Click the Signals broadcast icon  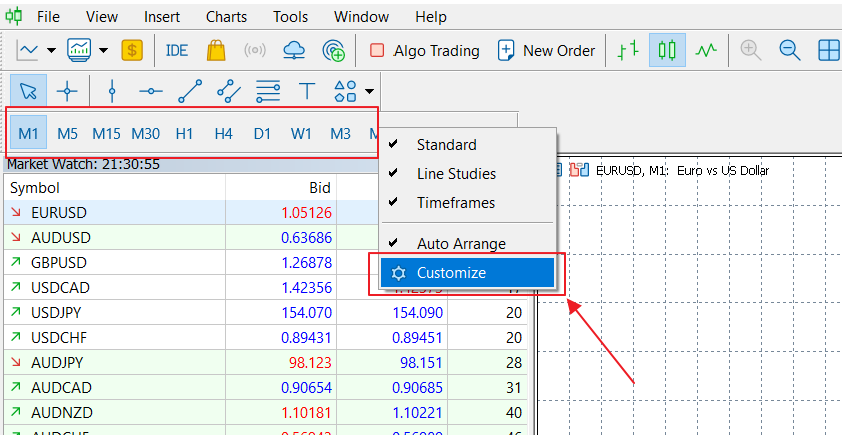coord(255,50)
